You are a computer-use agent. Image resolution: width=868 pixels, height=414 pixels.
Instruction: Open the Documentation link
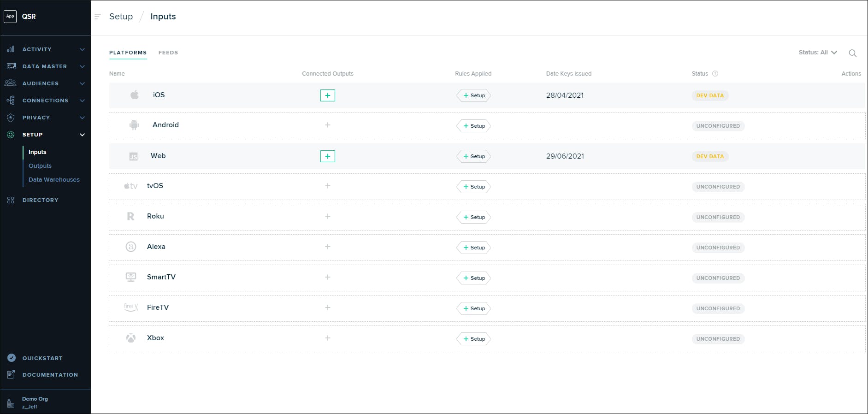click(50, 375)
